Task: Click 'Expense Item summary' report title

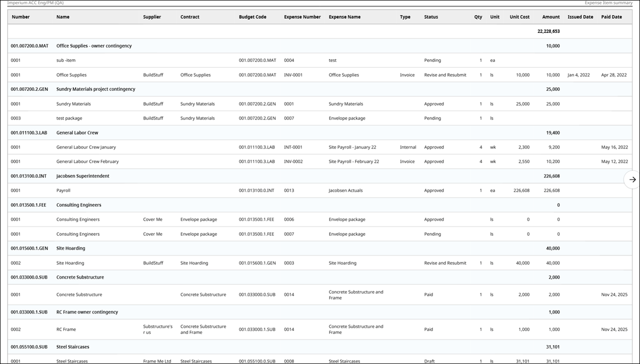Action: pyautogui.click(x=608, y=3)
